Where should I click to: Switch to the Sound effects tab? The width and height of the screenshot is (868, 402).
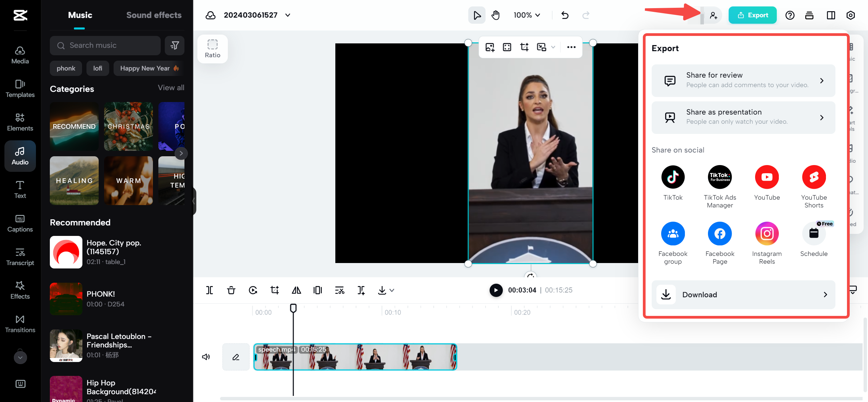click(x=154, y=15)
